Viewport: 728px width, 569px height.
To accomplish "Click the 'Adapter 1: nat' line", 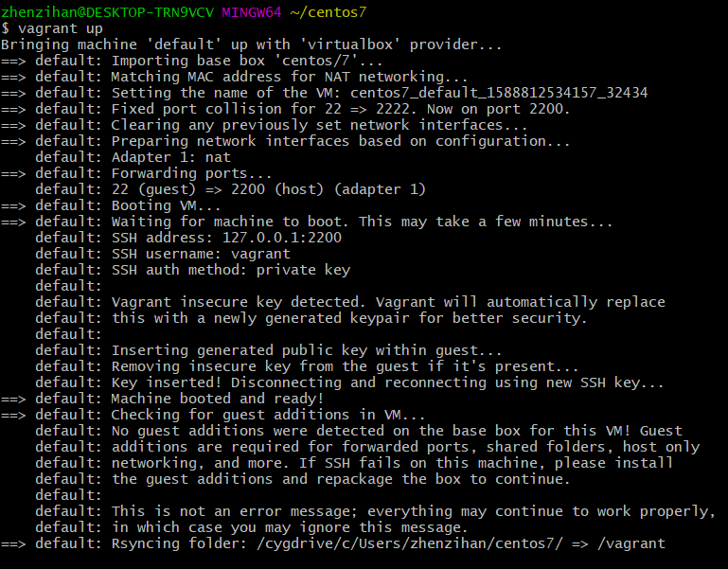I will [133, 157].
